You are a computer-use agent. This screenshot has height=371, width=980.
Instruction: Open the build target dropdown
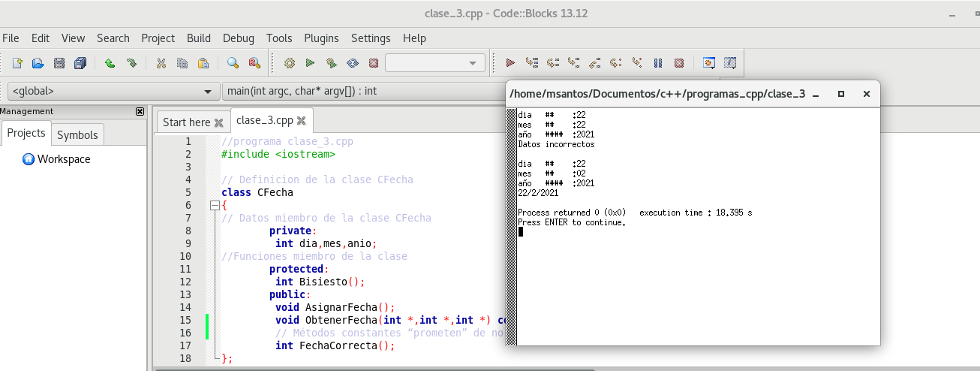coord(435,64)
